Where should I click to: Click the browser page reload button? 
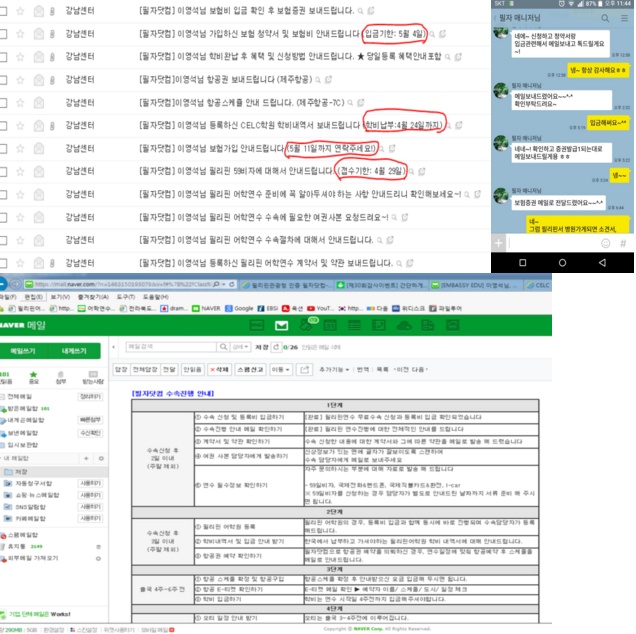[x=232, y=285]
